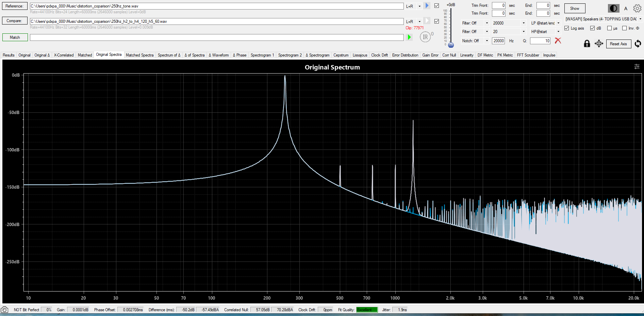Refresh plot with circular arrows icon
The width and height of the screenshot is (644, 316).
click(638, 44)
